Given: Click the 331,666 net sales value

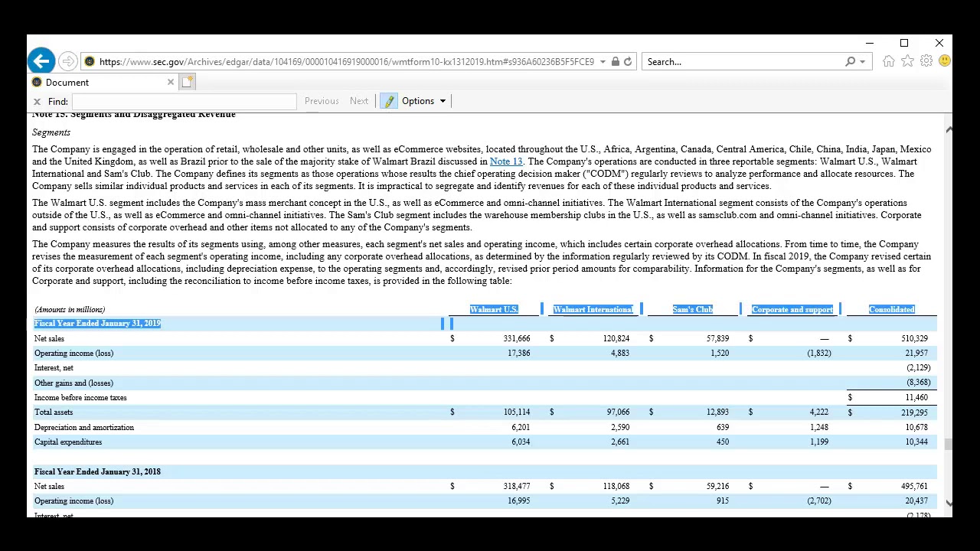Looking at the screenshot, I should pyautogui.click(x=517, y=338).
